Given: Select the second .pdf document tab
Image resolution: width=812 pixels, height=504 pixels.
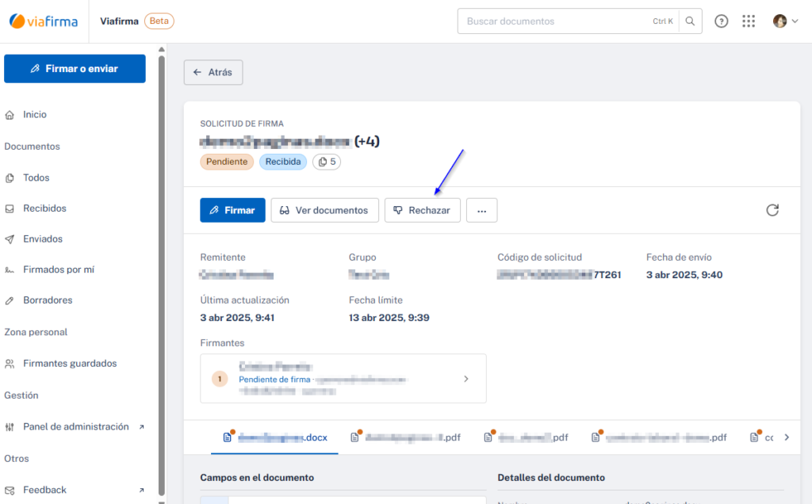Looking at the screenshot, I should 405,437.
